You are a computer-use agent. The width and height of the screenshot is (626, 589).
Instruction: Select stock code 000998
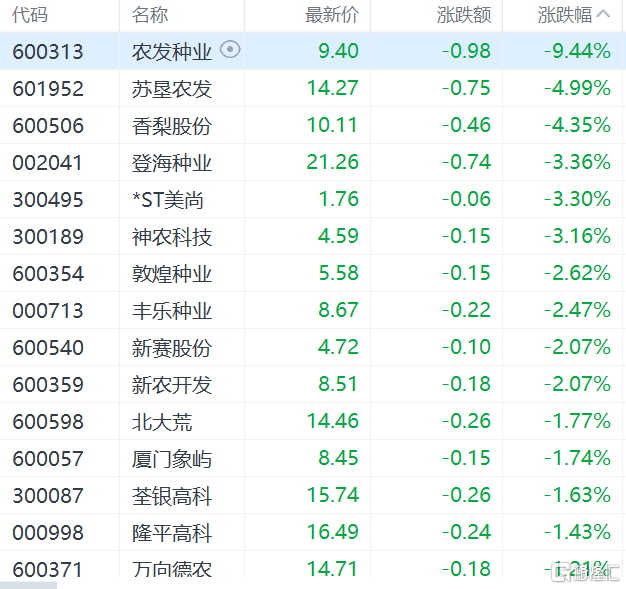click(x=48, y=533)
